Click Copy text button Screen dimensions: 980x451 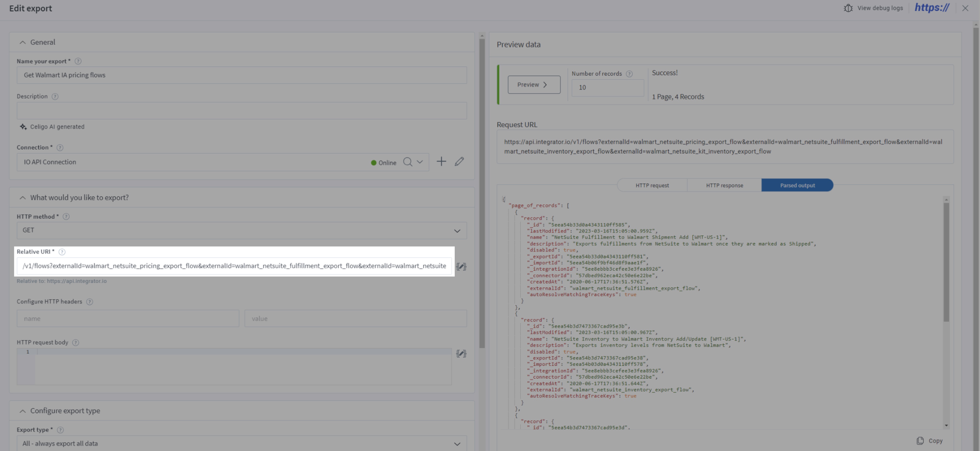[x=935, y=441]
